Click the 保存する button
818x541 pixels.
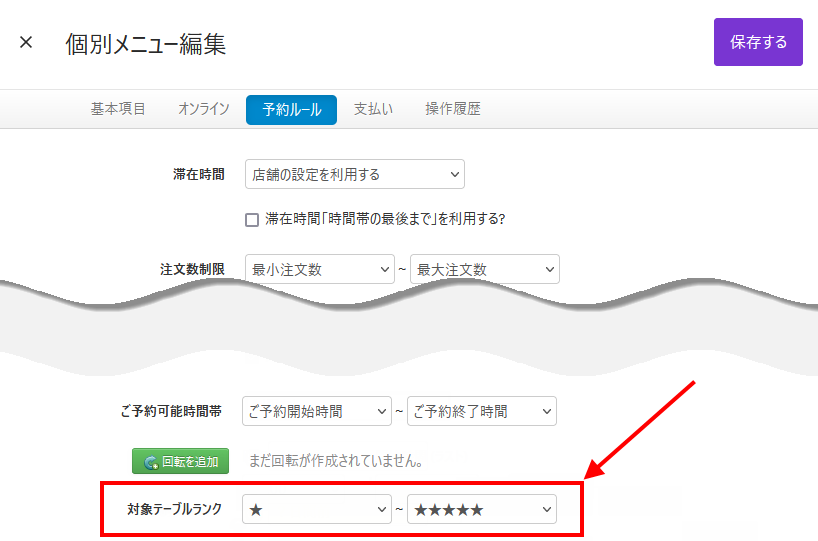click(x=758, y=42)
